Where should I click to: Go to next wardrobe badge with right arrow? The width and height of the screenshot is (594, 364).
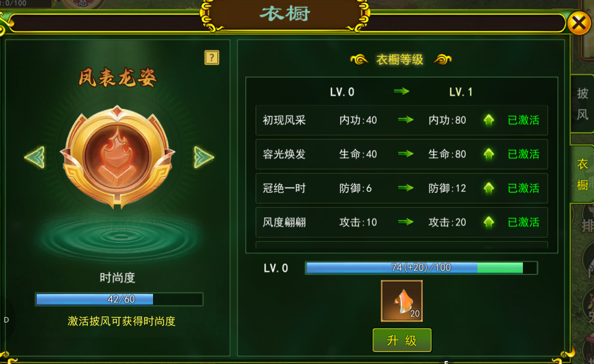204,157
